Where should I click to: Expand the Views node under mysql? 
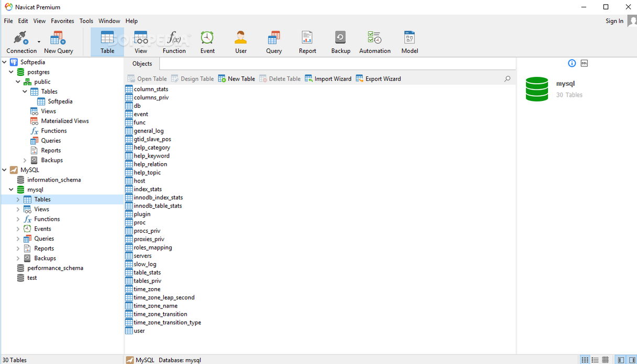18,209
